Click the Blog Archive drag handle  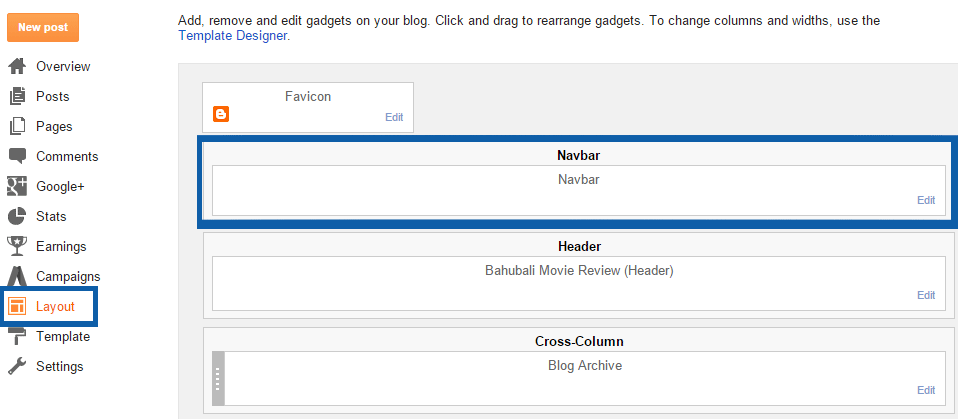tap(219, 378)
